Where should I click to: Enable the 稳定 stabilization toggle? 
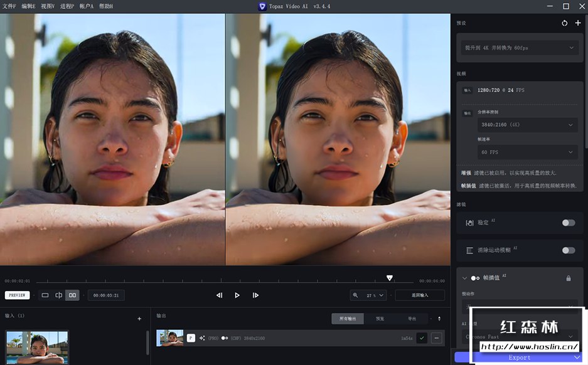pyautogui.click(x=569, y=223)
